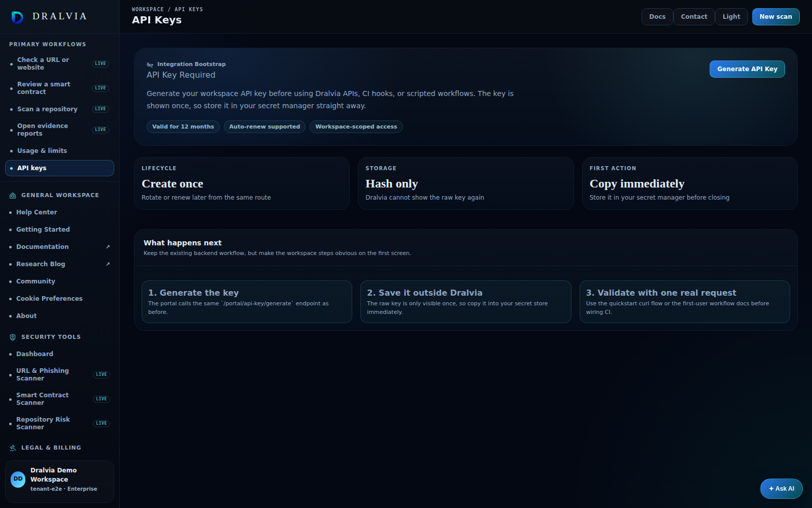Launch Smart Contract Scanner

point(60,399)
